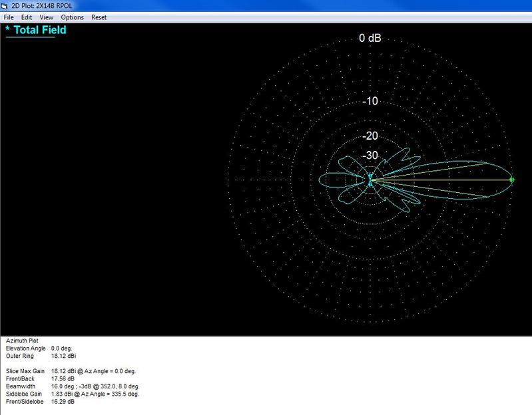
Task: Click the 0 dB outer ring label
Action: (370, 38)
